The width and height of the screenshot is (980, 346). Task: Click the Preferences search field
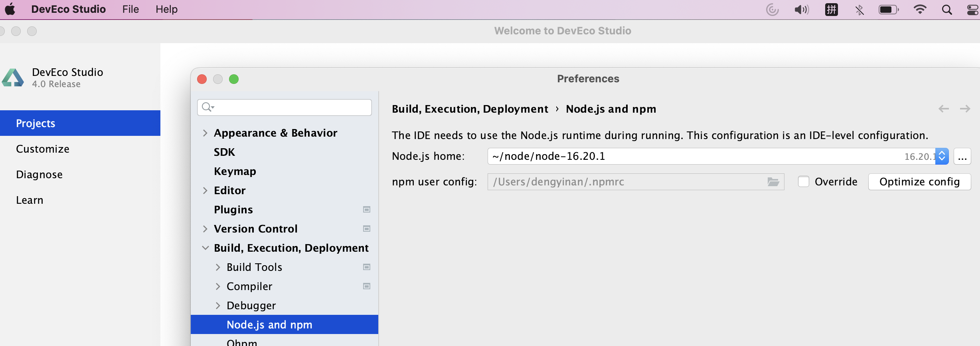tap(285, 107)
